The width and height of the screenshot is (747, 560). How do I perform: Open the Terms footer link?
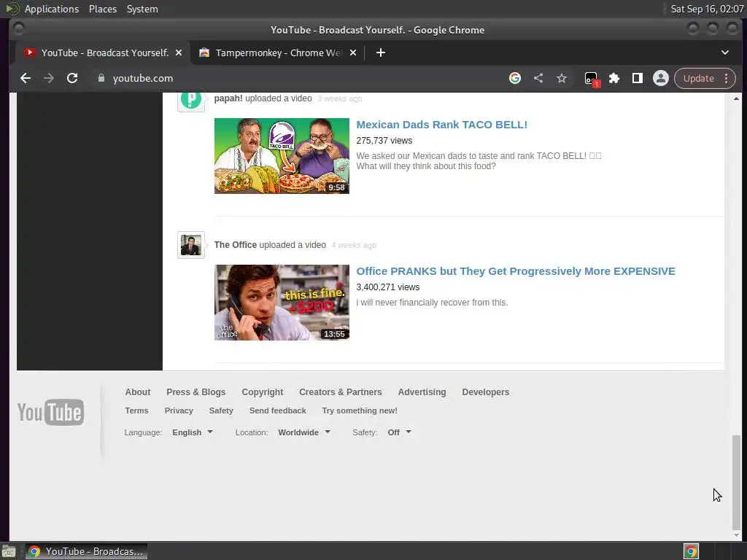point(136,411)
